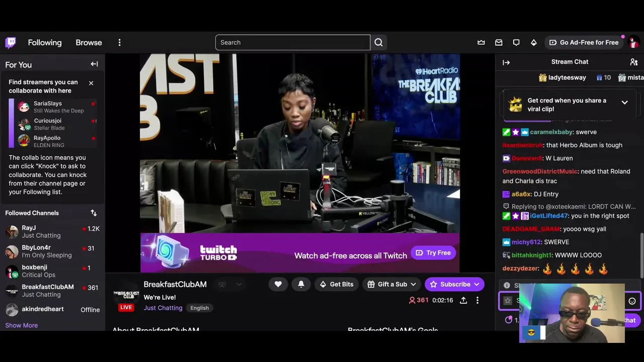Open Prime loot crown icon
This screenshot has height=362, width=644.
pos(481,43)
